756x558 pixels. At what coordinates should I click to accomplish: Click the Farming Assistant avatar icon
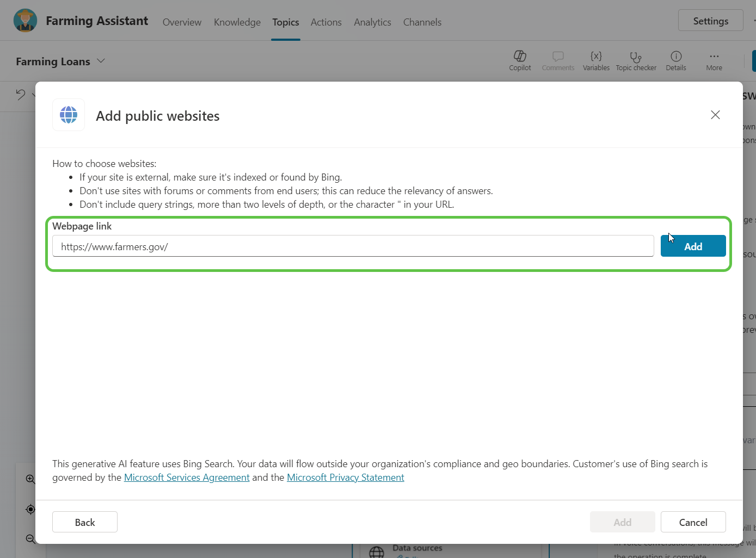pos(25,21)
